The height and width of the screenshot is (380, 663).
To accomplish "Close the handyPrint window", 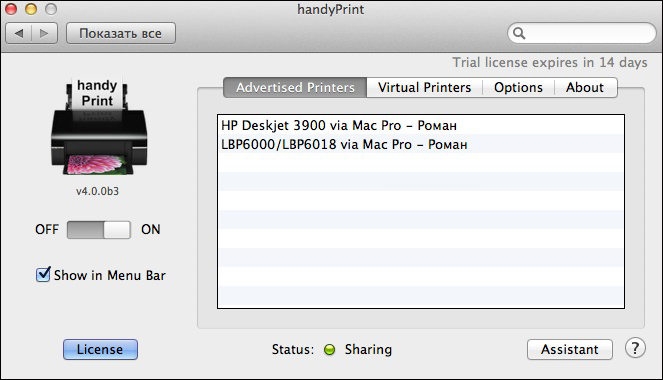I will click(11, 9).
